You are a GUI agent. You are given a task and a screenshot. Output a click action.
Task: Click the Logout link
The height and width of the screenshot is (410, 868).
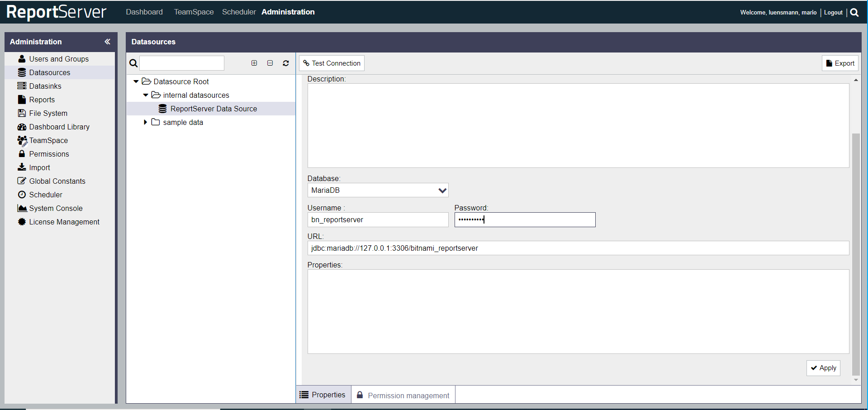point(833,13)
